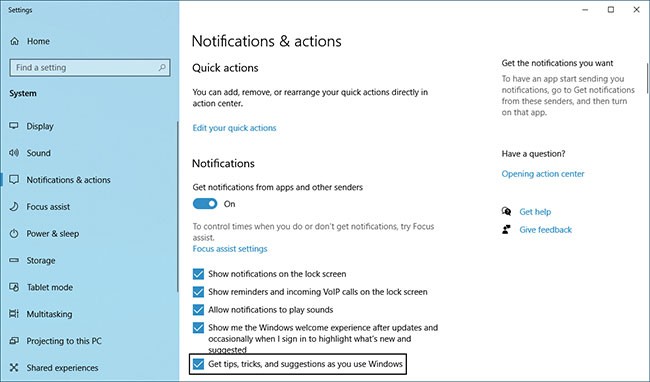Open Power & sleep settings
Image resolution: width=650 pixels, height=382 pixels.
click(53, 234)
